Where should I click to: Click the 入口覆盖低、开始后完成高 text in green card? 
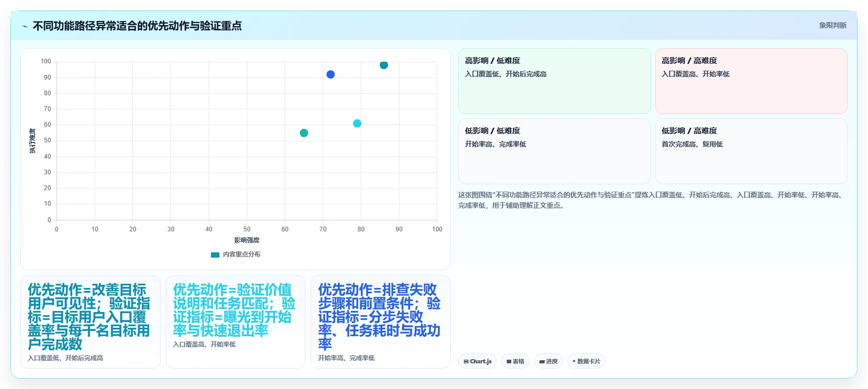506,74
